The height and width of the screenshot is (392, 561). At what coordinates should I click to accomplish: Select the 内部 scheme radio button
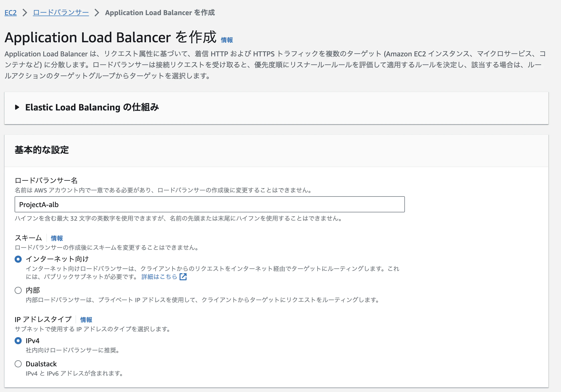coord(18,290)
